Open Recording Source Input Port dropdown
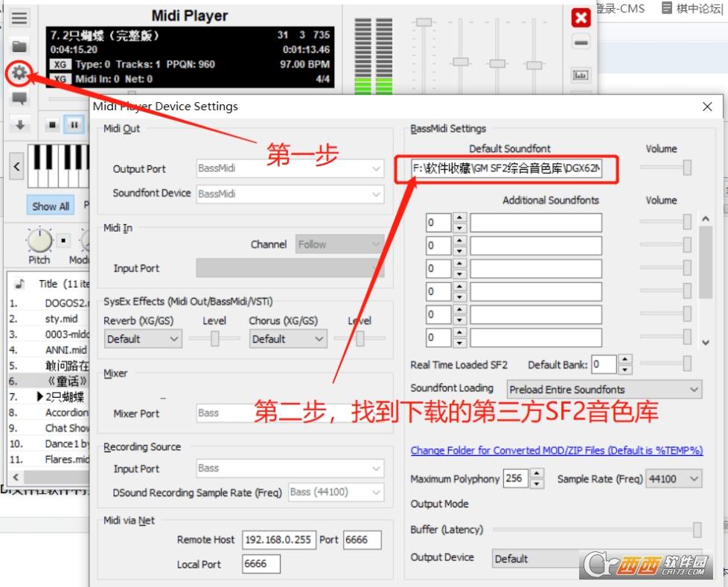The width and height of the screenshot is (728, 587). (290, 469)
